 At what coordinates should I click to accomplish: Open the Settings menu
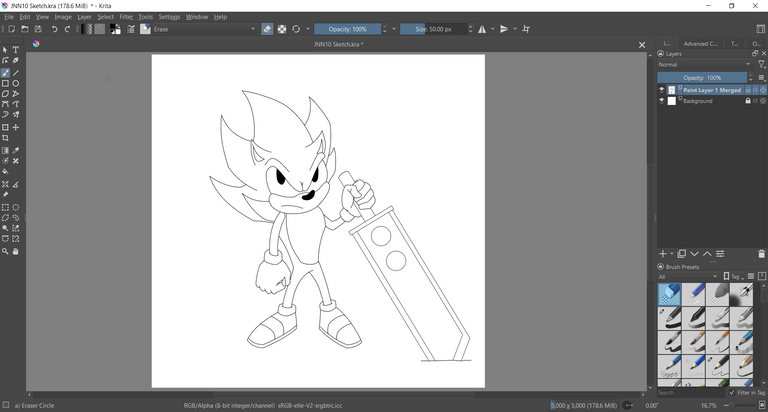pyautogui.click(x=169, y=17)
